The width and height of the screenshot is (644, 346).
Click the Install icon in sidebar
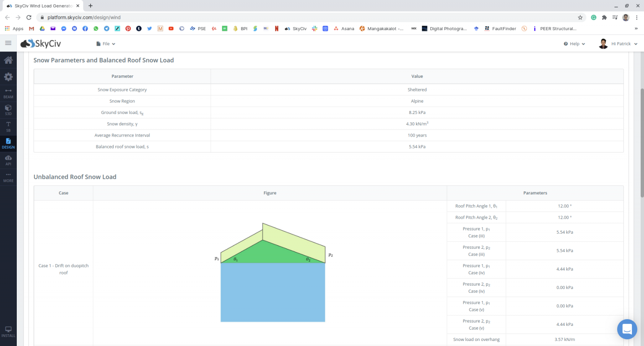pyautogui.click(x=8, y=332)
